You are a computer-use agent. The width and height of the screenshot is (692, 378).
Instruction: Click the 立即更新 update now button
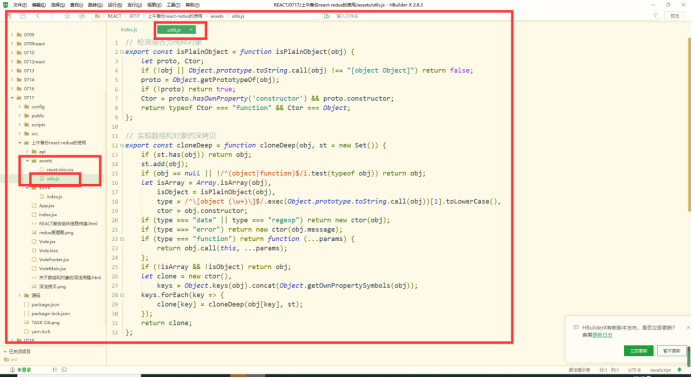click(x=638, y=351)
